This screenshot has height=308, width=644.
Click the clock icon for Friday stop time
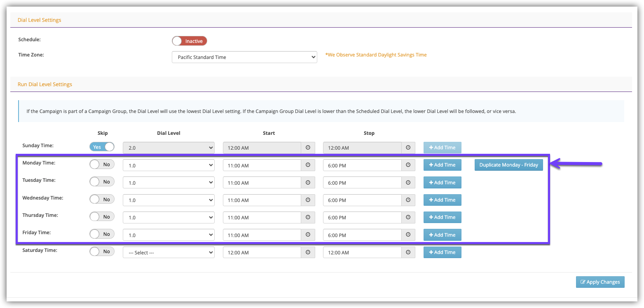pyautogui.click(x=408, y=235)
